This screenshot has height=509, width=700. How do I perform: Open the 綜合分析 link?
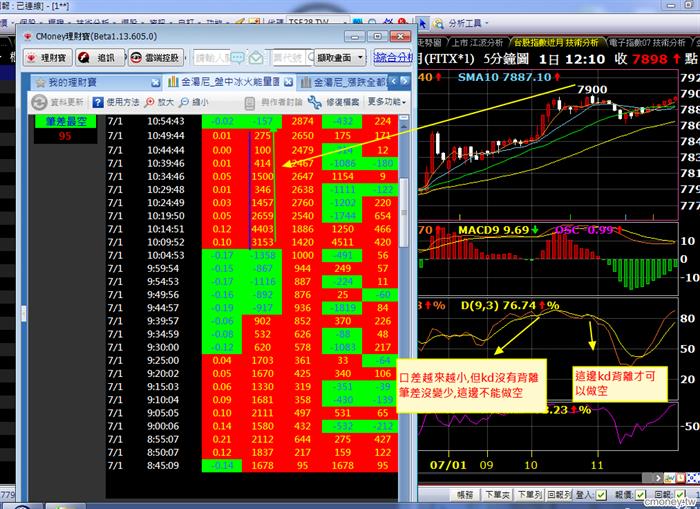pyautogui.click(x=393, y=58)
